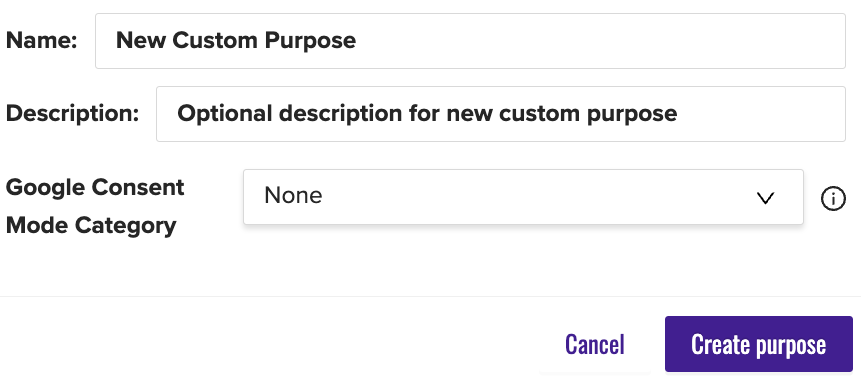Place cursor after 'Purpose' in Name field
861x379 pixels.
pos(358,41)
